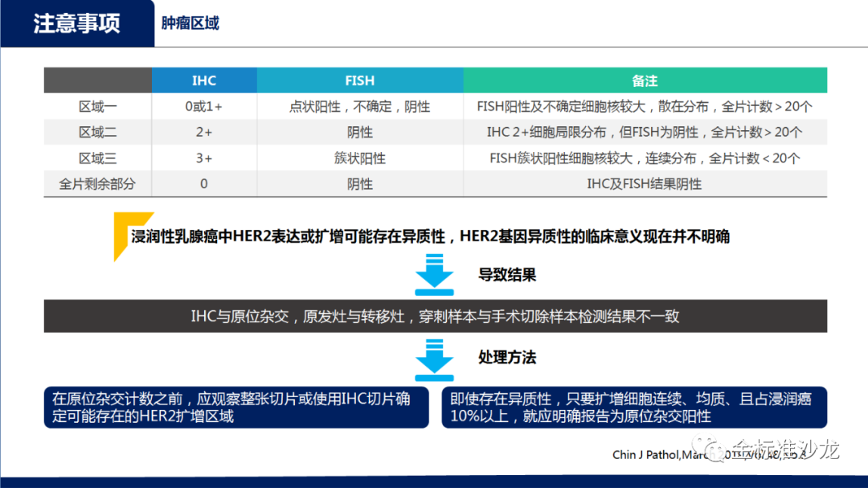
Task: Click the note starting FISH阳性及不确定细胞核较大
Action: [x=645, y=106]
